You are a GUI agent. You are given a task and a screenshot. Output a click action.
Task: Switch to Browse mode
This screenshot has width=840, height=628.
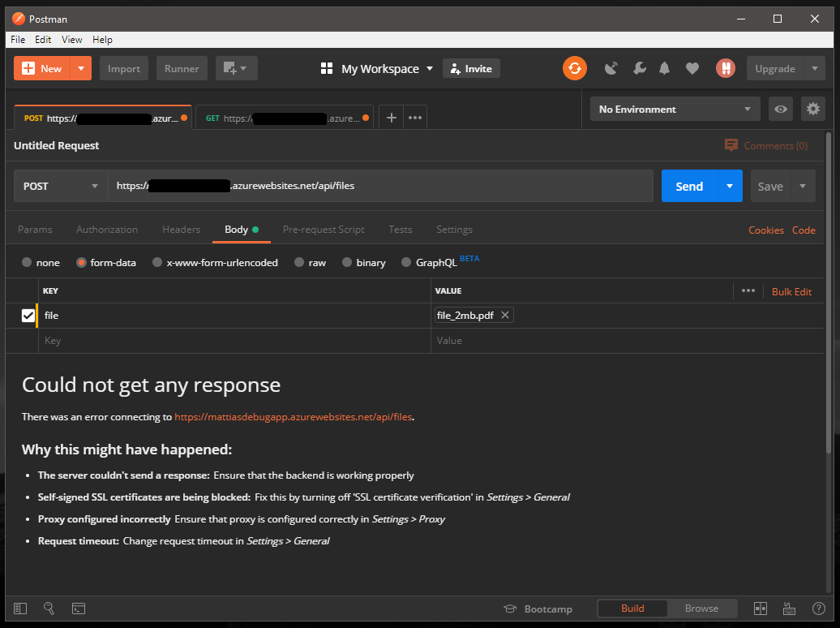(701, 609)
